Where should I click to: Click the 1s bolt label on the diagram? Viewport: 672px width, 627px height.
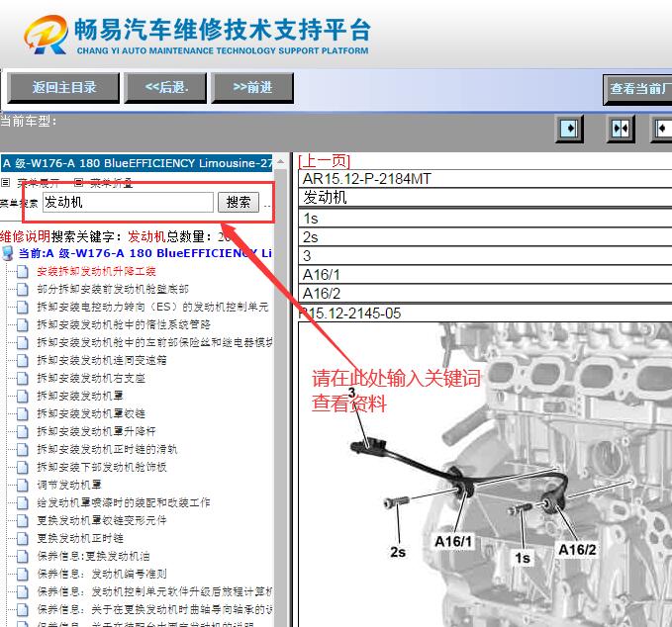523,558
